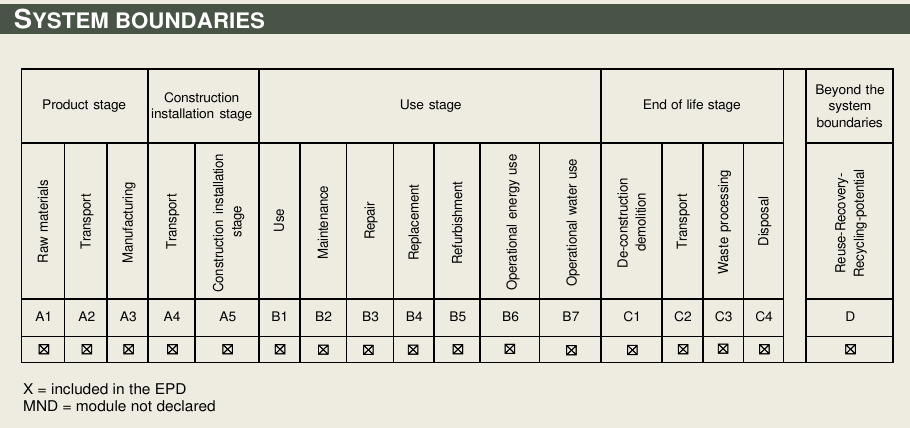The height and width of the screenshot is (428, 910).
Task: Select the C2 module code cell
Action: point(683,317)
